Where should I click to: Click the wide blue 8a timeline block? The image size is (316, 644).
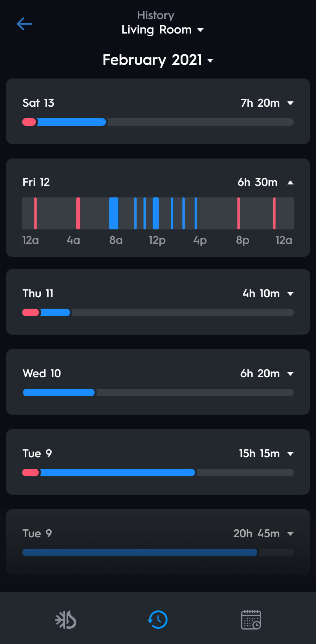coord(114,213)
